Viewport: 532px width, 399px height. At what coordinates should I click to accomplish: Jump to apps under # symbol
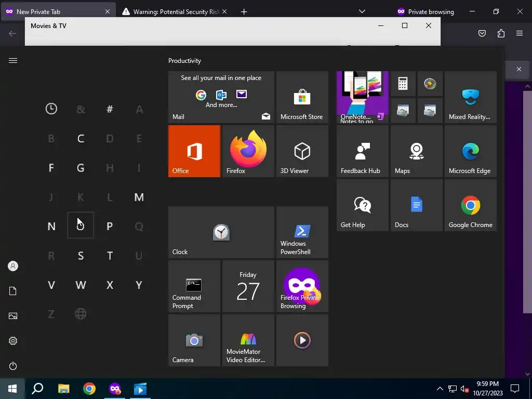[110, 109]
